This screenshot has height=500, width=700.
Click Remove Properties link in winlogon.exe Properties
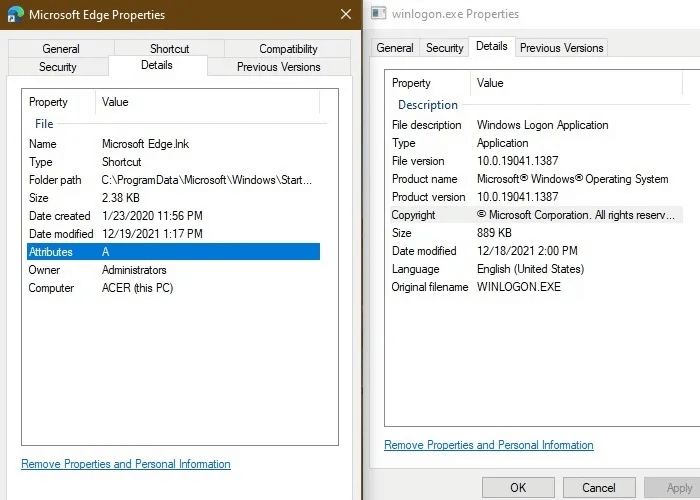point(489,445)
